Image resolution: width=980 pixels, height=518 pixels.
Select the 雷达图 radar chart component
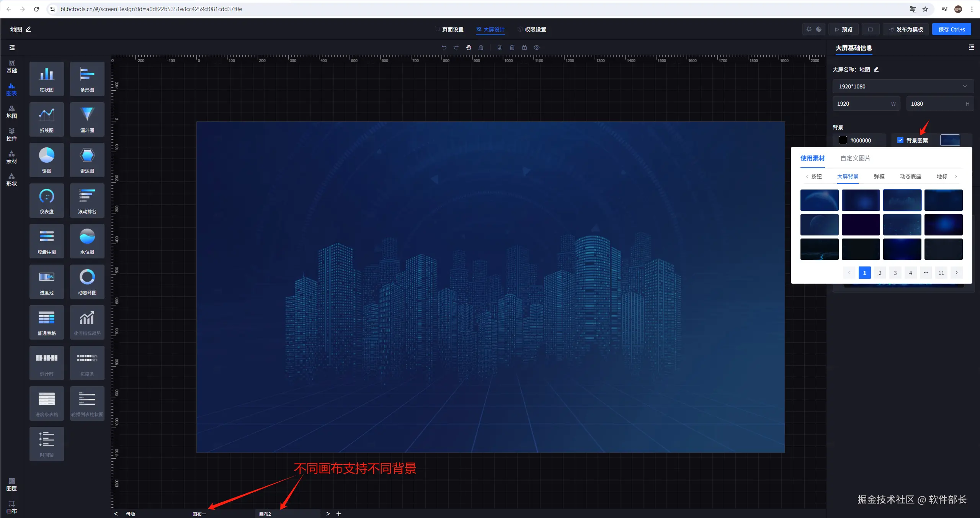[x=87, y=160]
